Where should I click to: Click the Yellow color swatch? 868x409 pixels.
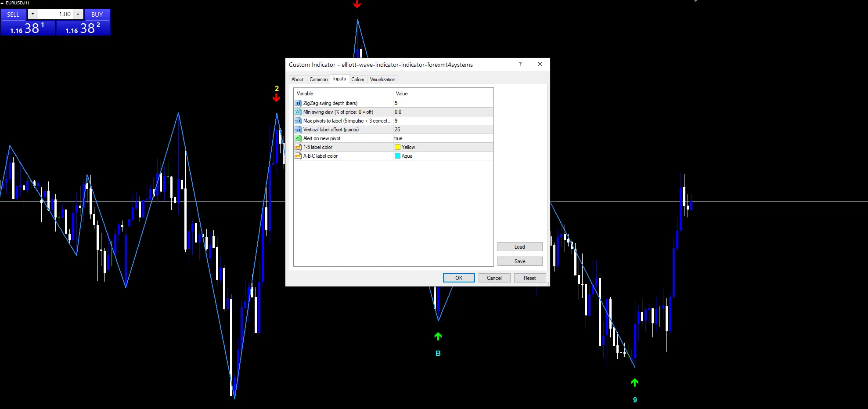(397, 147)
